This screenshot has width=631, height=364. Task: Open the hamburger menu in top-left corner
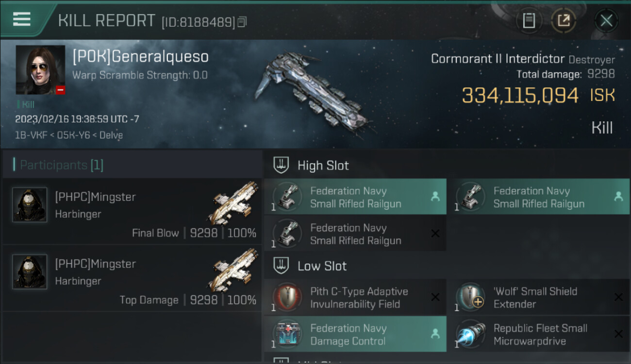pos(21,19)
